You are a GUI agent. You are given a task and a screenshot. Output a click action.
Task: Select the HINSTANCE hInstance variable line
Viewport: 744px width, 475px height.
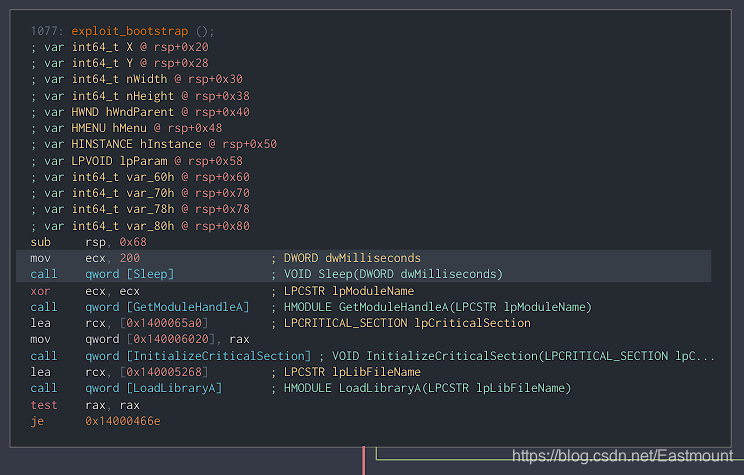click(x=154, y=144)
